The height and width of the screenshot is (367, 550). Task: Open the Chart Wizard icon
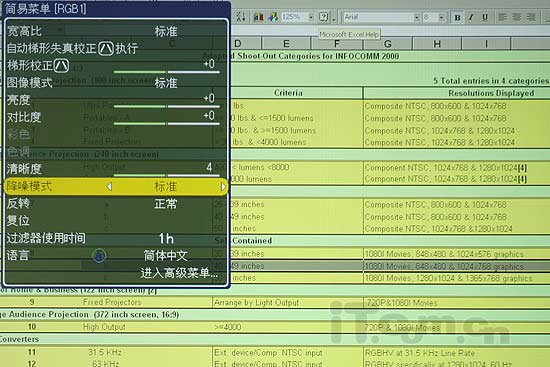pyautogui.click(x=259, y=16)
